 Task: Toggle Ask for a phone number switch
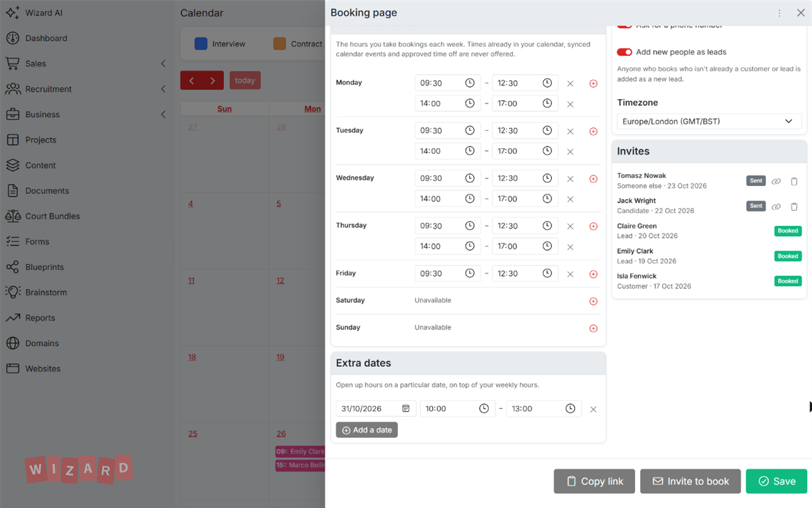(x=625, y=25)
